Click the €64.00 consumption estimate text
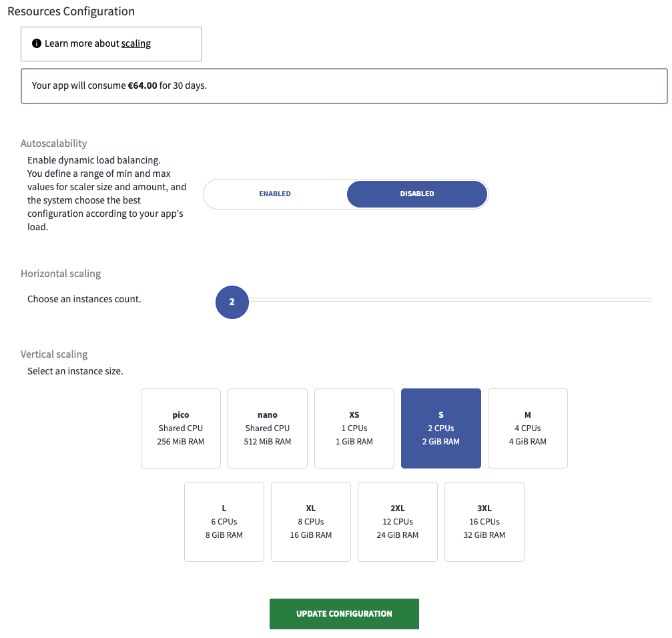672x638 pixels. point(142,85)
